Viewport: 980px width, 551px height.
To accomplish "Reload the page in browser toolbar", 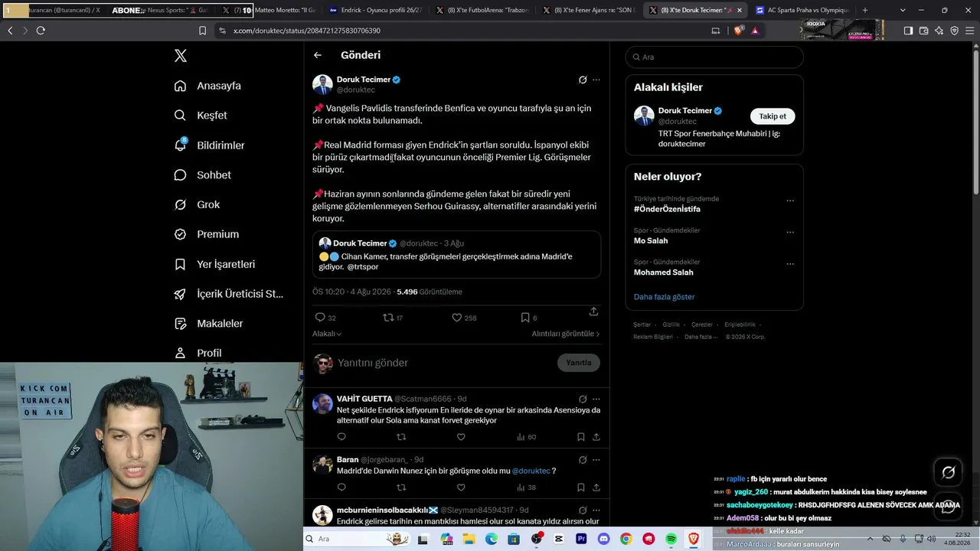I will click(41, 31).
